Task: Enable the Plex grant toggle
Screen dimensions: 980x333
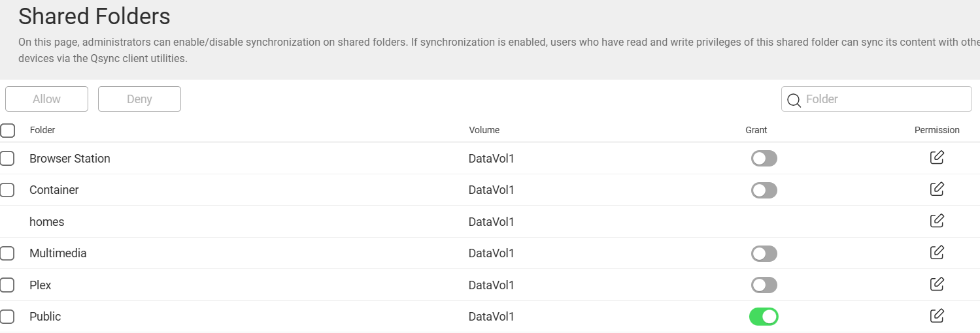Action: tap(764, 285)
